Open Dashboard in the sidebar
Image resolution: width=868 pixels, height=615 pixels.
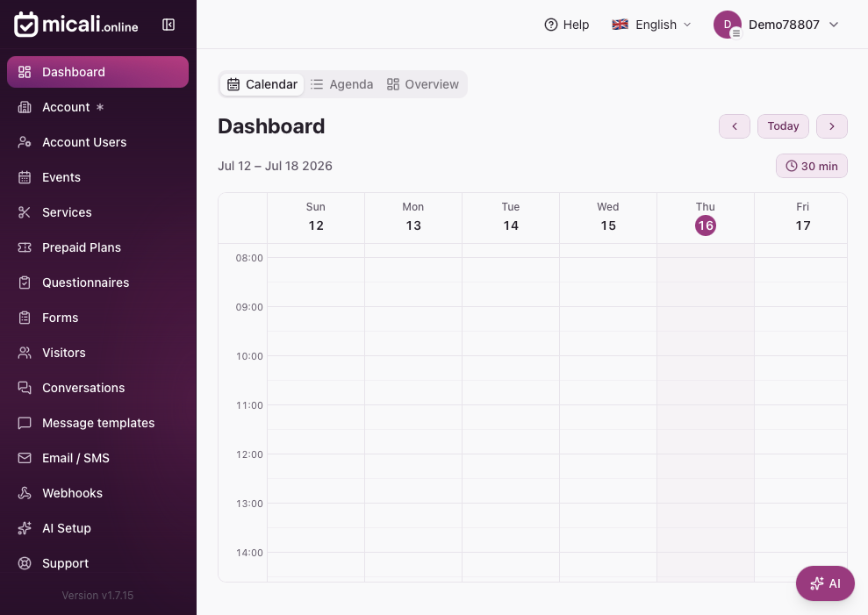[x=98, y=72]
